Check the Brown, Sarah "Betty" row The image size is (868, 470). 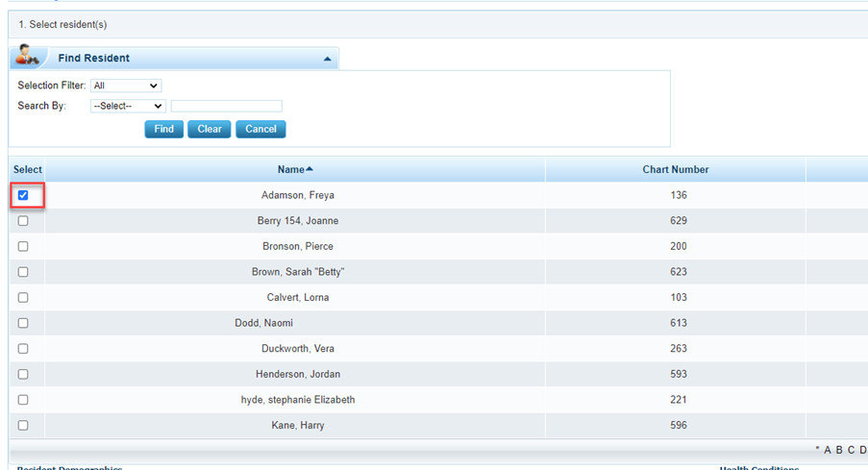(x=23, y=272)
